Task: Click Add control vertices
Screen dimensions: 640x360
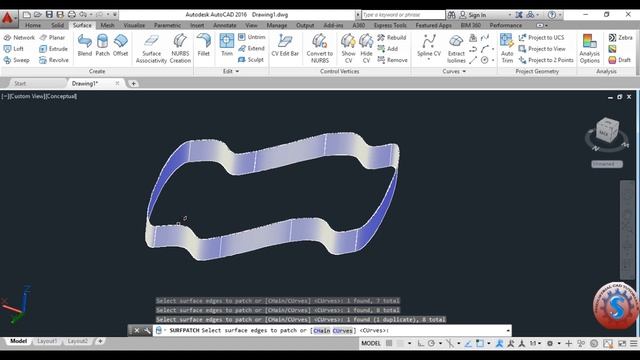Action: [x=388, y=49]
